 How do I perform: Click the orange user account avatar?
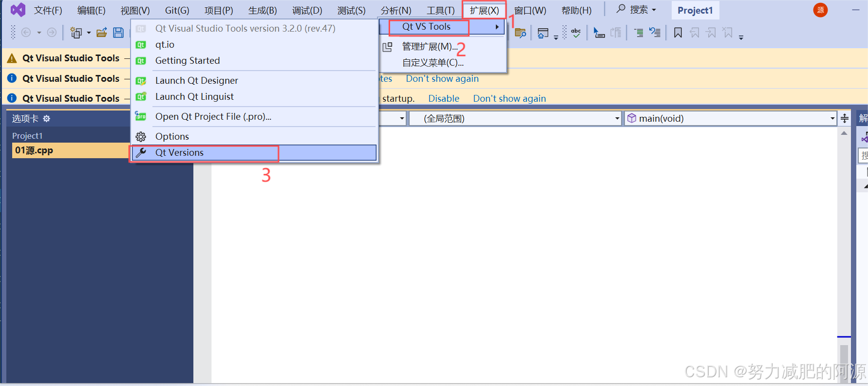coord(821,10)
